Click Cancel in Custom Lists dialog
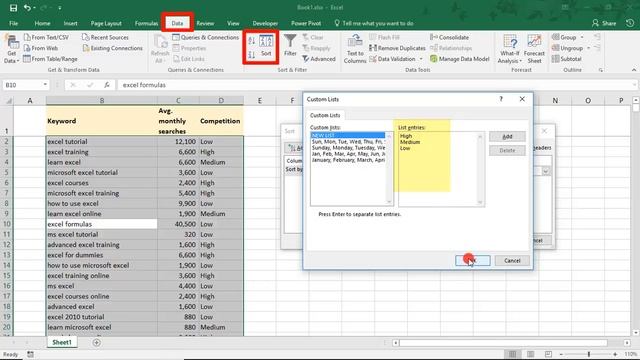 512,260
